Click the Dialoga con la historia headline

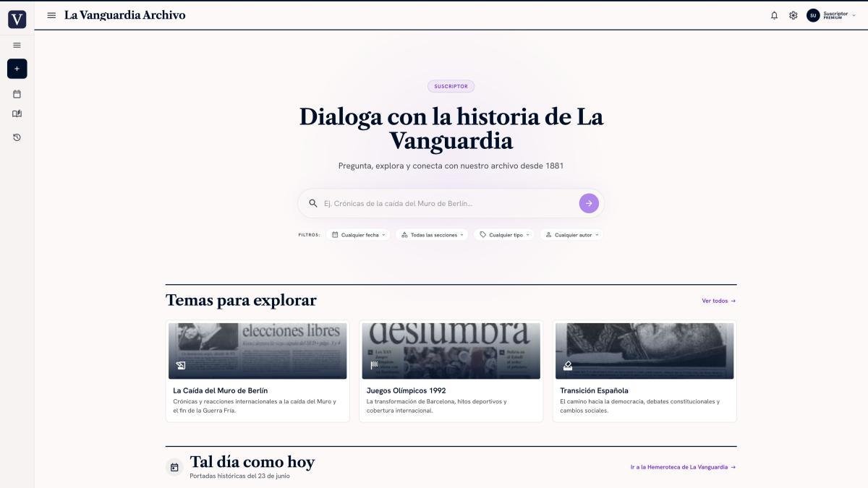click(x=451, y=128)
